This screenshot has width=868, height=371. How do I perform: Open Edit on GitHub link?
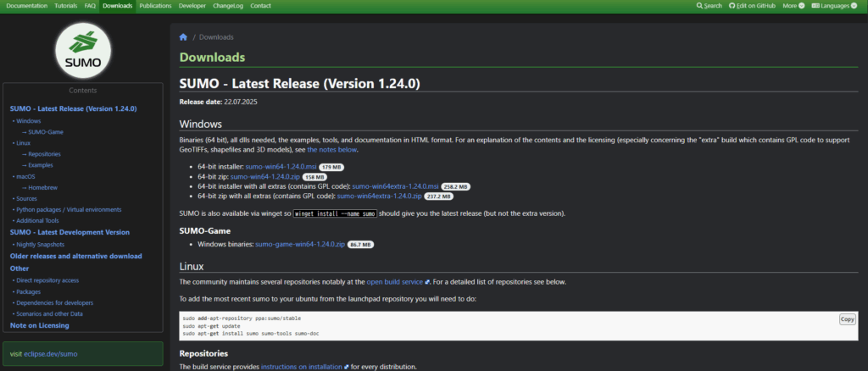point(752,6)
